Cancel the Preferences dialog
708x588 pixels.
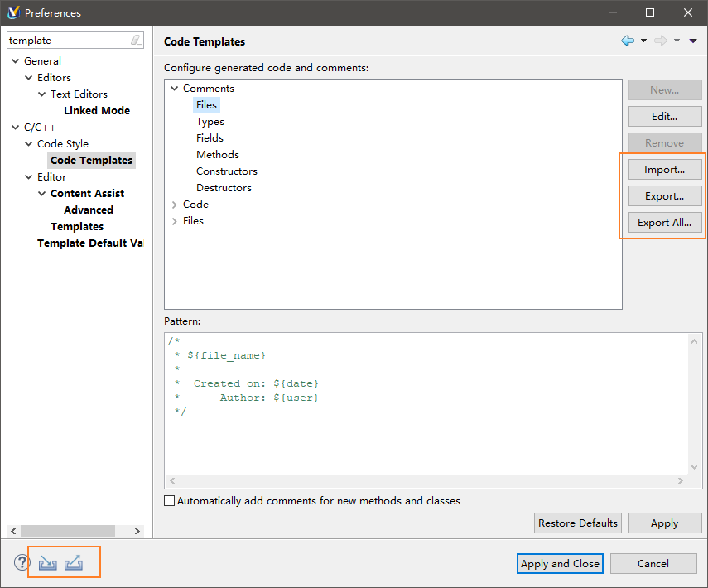[653, 564]
